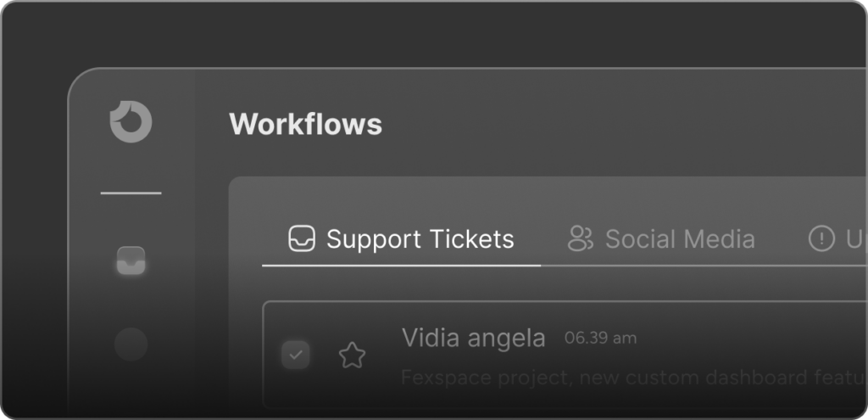This screenshot has height=420, width=868.
Task: Toggle the checkbox on Vidia angela ticket
Action: 296,356
